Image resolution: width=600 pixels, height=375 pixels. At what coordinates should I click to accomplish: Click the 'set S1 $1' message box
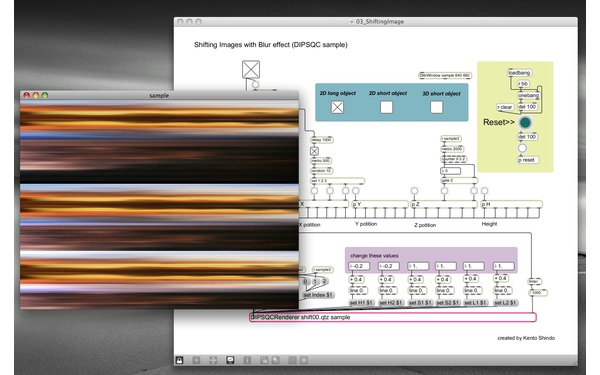[x=420, y=303]
